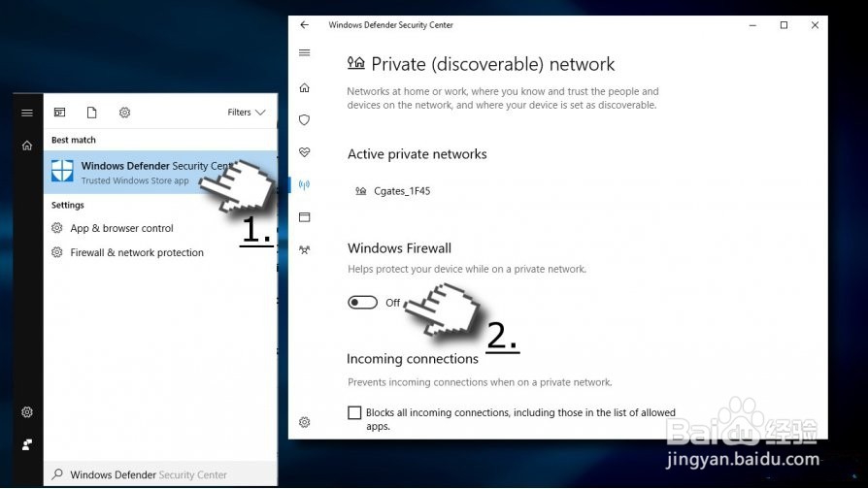
Task: Select the Cgates_1F45 active network
Action: pyautogui.click(x=393, y=191)
